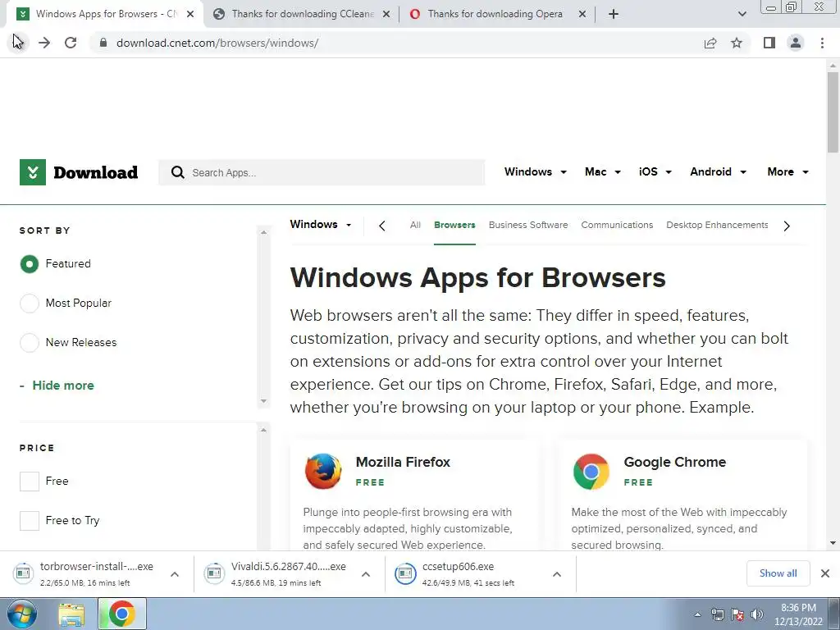Open options for Vivaldi download
Image resolution: width=840 pixels, height=630 pixels.
366,573
